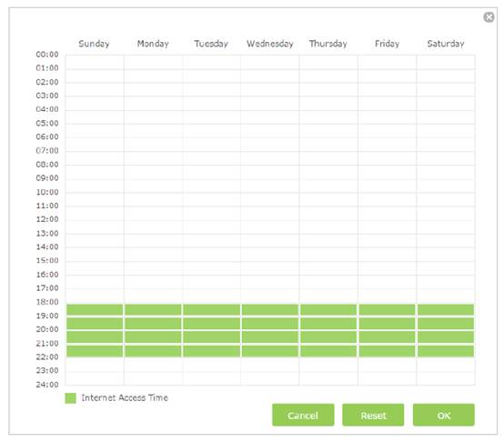Click the Cancel button
504x442 pixels.
tap(303, 415)
